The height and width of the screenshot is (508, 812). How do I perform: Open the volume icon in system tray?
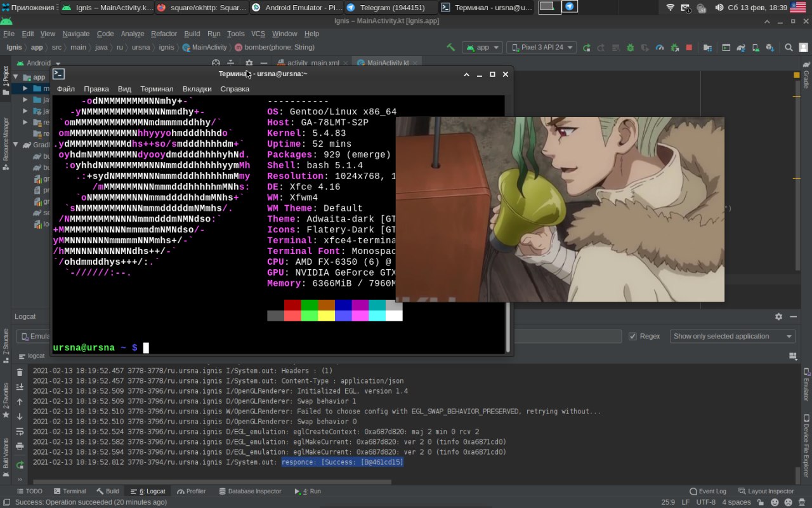click(719, 8)
